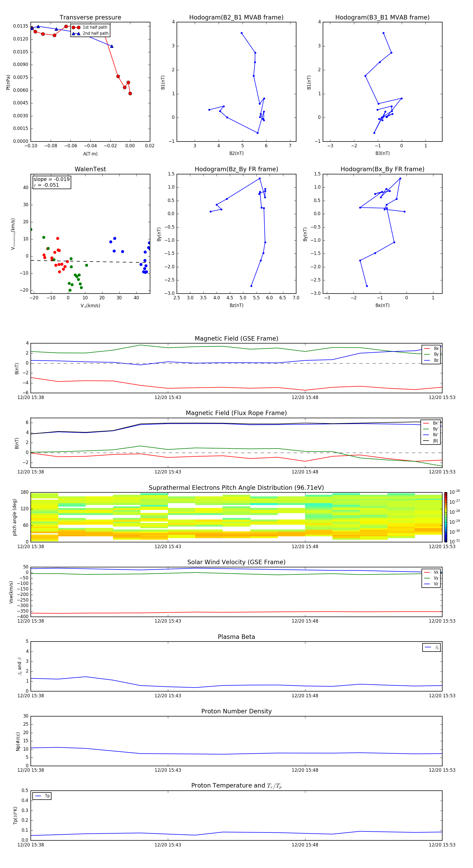Click the "Tp(10^6K)" y-axis label
Viewport: 473px width, 868px height.
15,815
